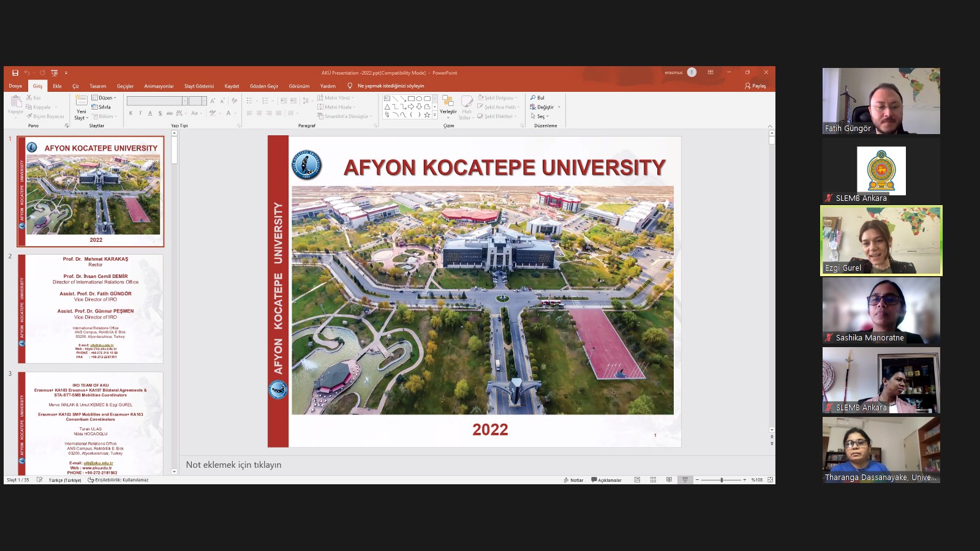Click the Redo icon in quick access toolbar
This screenshot has height=551, width=980.
[x=42, y=73]
